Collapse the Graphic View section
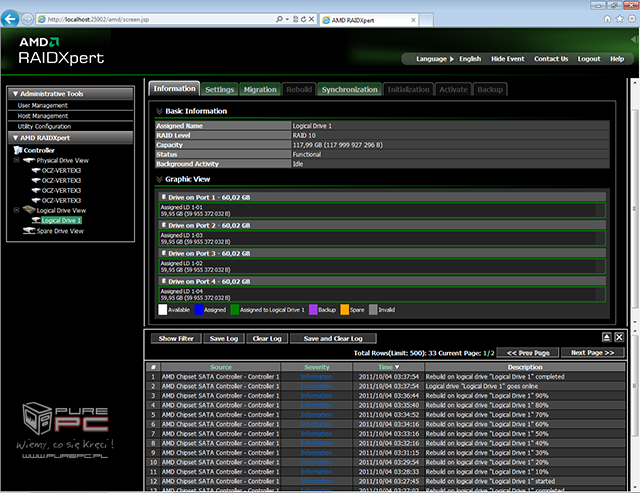Image resolution: width=640 pixels, height=493 pixels. (x=159, y=179)
